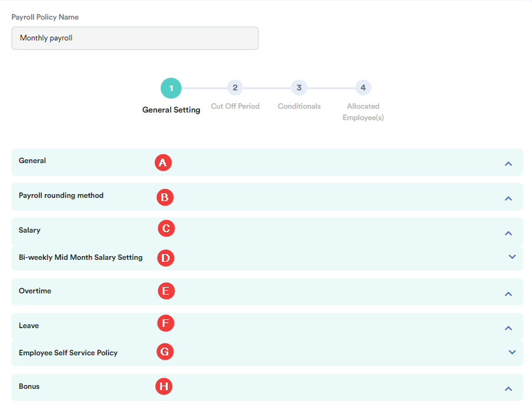
Task: Click Employee Self Service Policy title
Action: [68, 353]
